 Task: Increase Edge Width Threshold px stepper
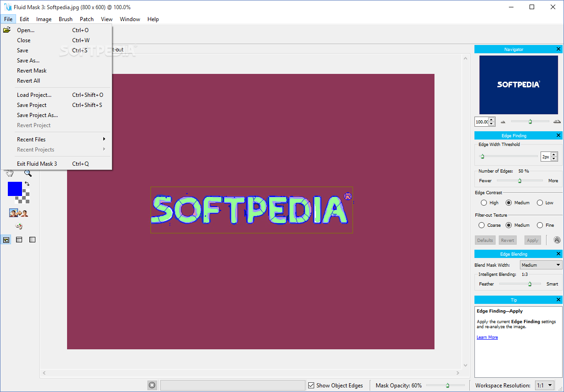(x=554, y=155)
